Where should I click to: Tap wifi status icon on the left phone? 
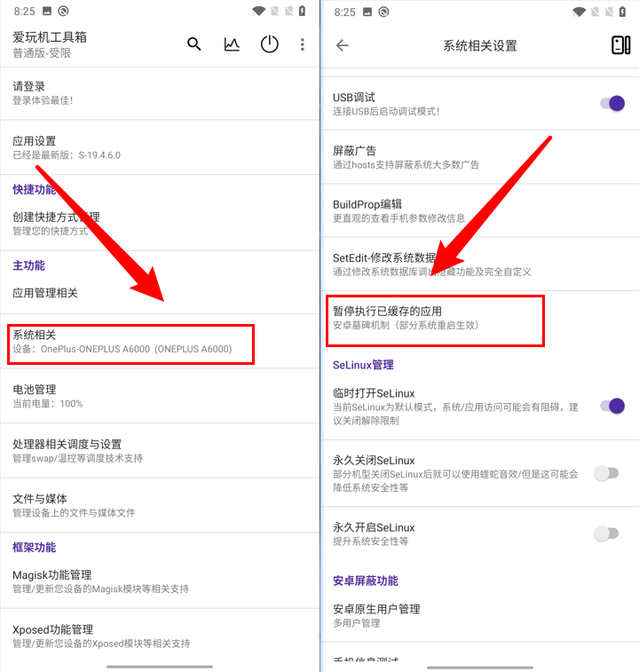[x=258, y=12]
